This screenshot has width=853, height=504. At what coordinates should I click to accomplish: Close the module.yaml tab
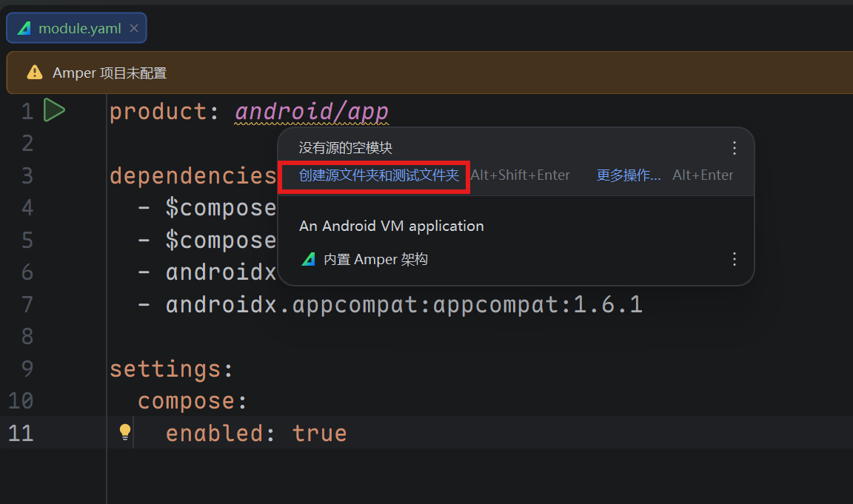[x=134, y=28]
